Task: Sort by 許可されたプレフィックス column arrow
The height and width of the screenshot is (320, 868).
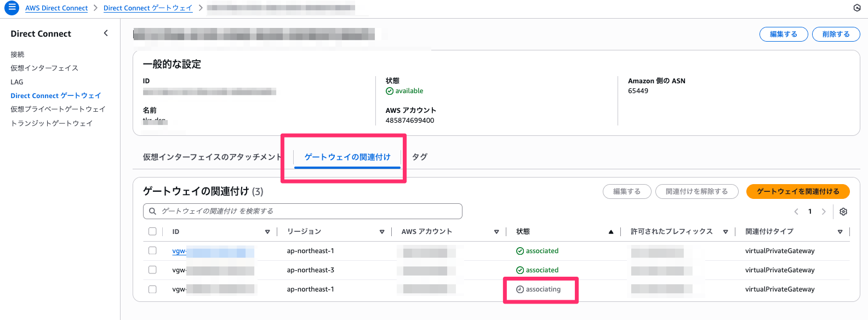Action: [x=726, y=232]
